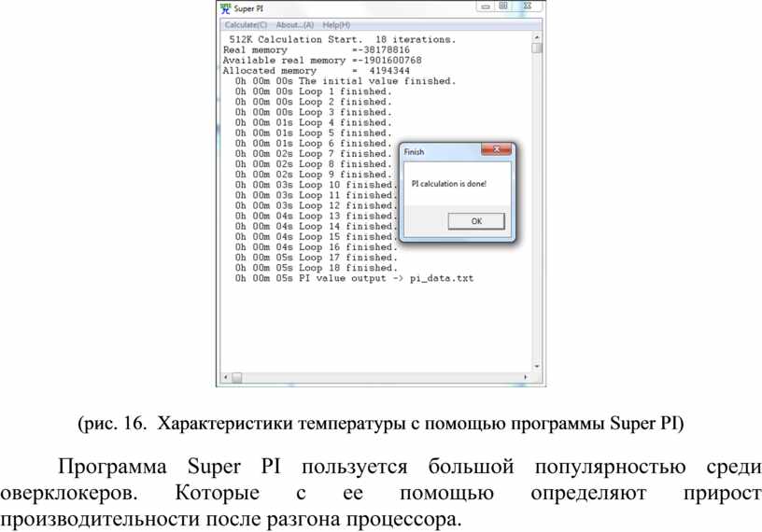Click the vertical scrollbar down arrow

(x=537, y=366)
